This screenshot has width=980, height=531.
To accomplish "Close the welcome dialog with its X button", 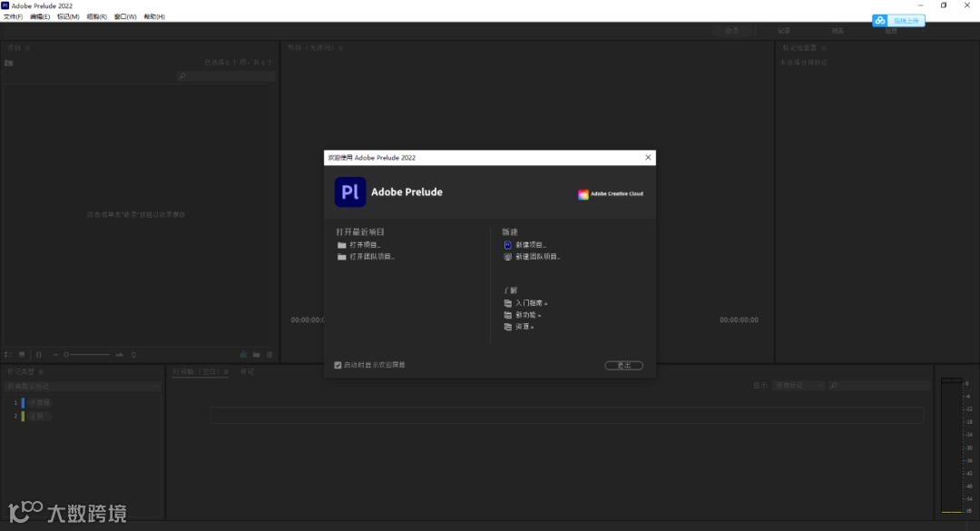I will coord(648,158).
